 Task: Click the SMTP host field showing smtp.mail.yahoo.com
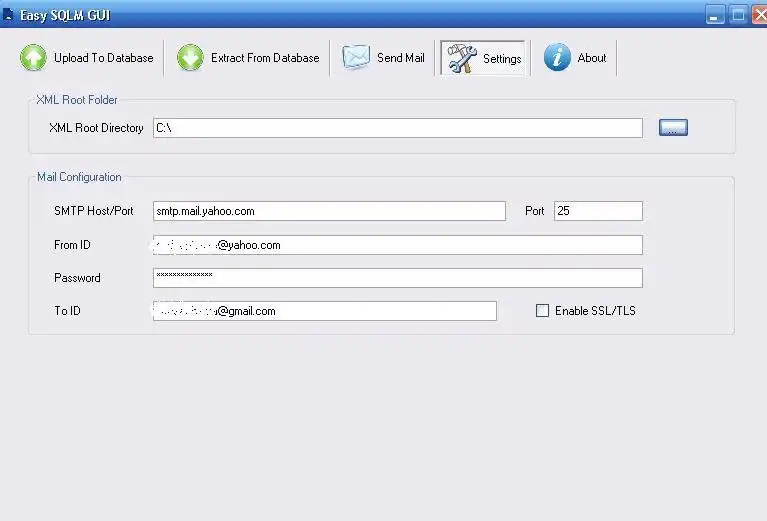click(x=329, y=211)
